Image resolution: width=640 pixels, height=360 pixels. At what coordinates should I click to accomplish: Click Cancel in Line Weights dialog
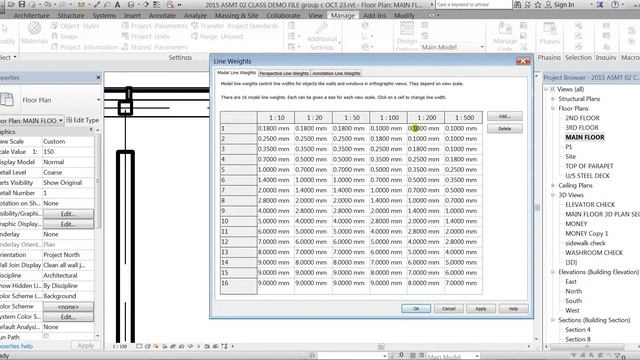449,309
